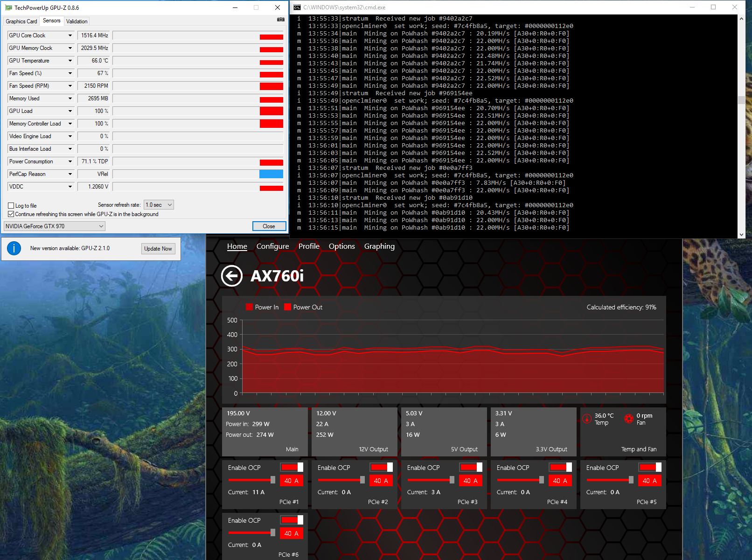Open the GPU Load sensor dropdown
Image resolution: width=752 pixels, height=560 pixels.
70,111
